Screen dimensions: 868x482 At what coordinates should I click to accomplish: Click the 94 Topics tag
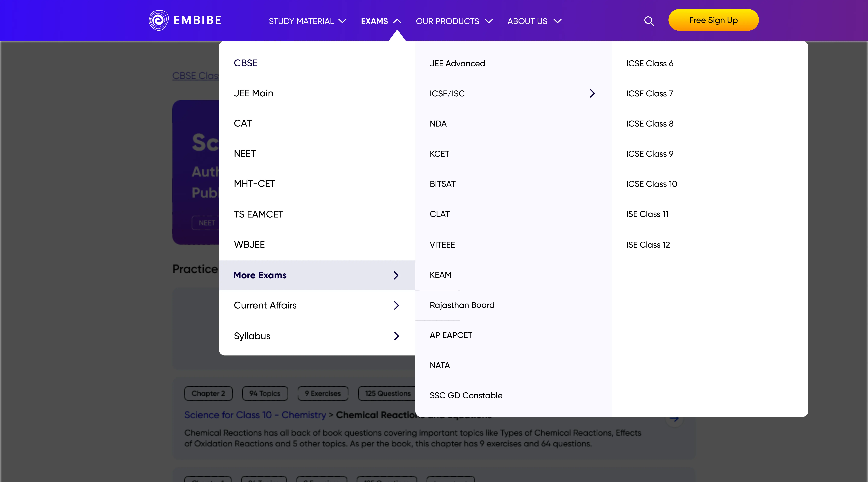(265, 393)
